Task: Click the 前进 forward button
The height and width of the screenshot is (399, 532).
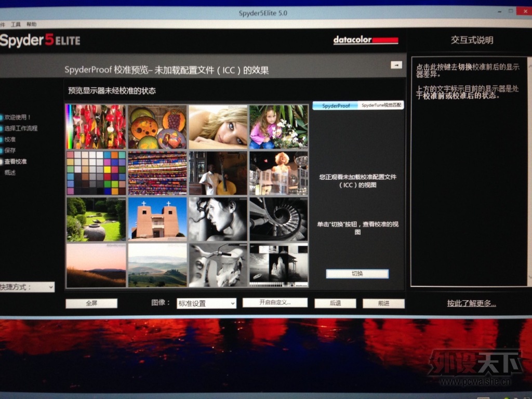Action: (x=383, y=303)
